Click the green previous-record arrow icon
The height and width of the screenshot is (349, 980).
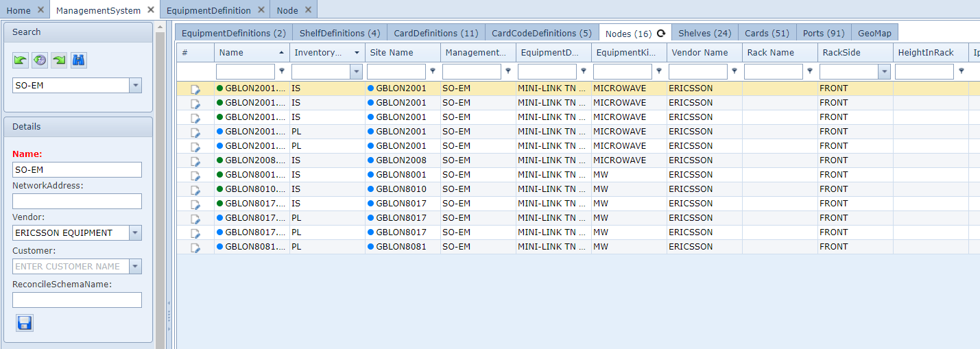(x=20, y=60)
